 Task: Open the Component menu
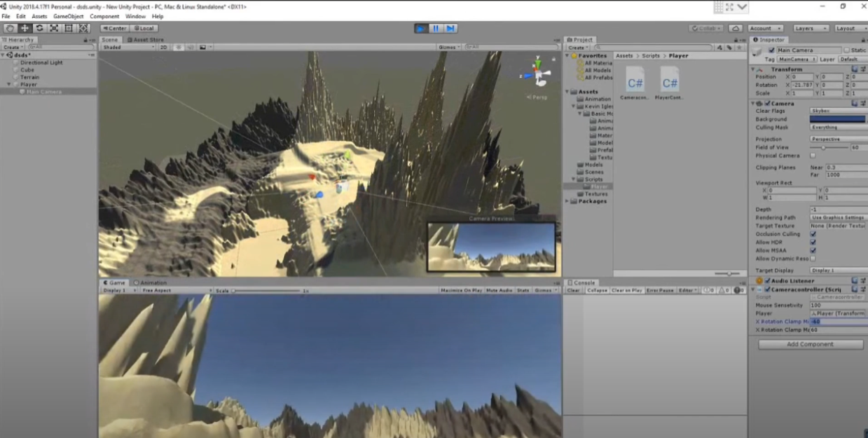tap(104, 16)
